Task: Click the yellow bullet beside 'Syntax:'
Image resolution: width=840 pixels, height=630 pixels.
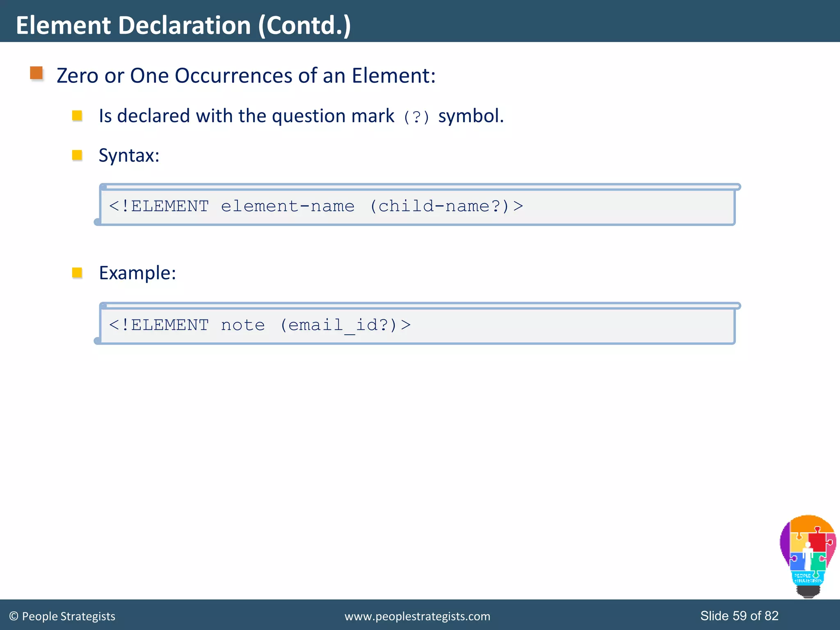Action: pos(77,155)
